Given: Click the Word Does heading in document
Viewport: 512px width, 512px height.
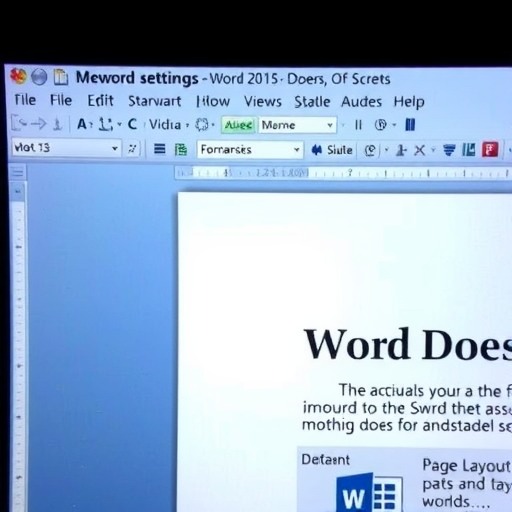Looking at the screenshot, I should pyautogui.click(x=408, y=344).
